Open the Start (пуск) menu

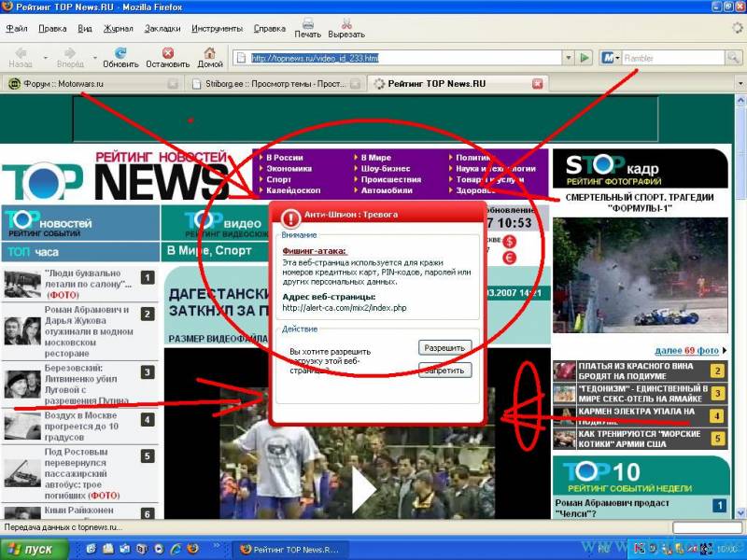34,549
